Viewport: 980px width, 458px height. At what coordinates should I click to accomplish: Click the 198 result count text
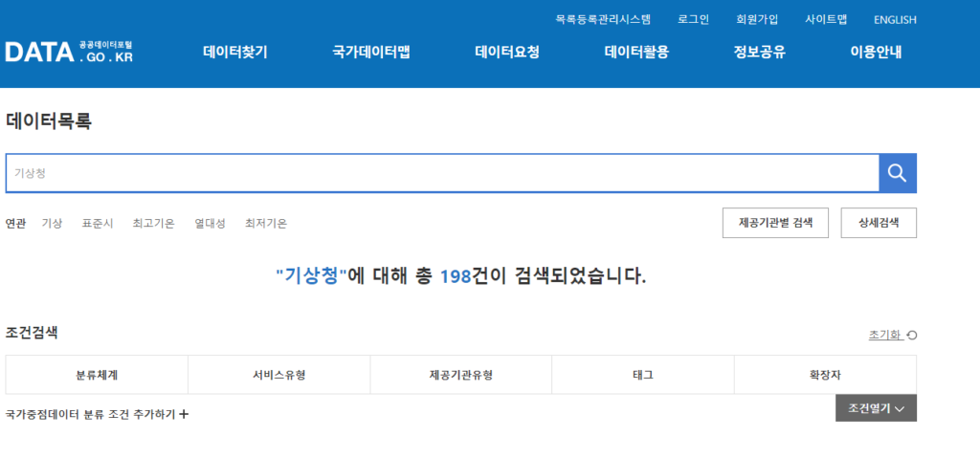click(x=456, y=276)
